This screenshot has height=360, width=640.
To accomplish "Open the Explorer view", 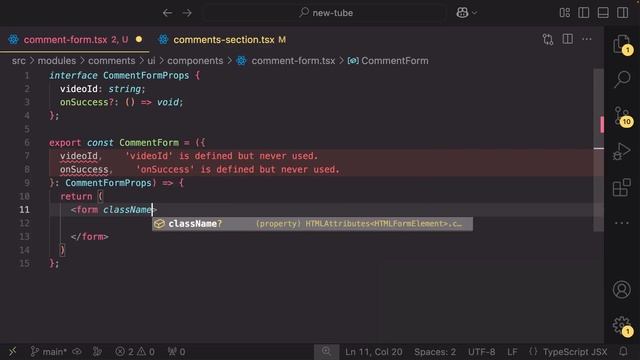I will coord(622,44).
